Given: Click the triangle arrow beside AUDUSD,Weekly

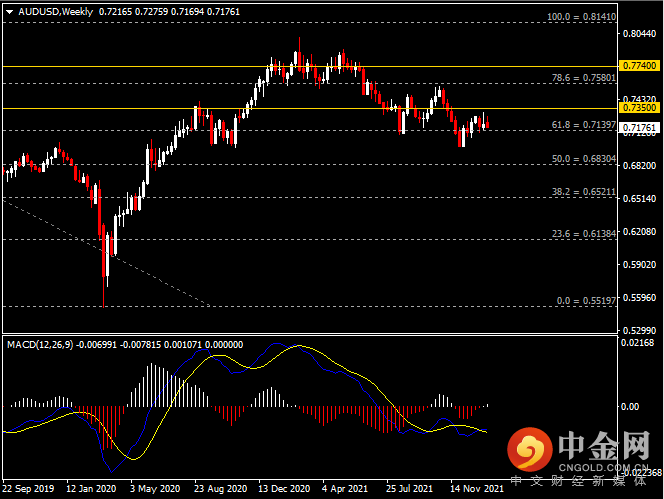Looking at the screenshot, I should pyautogui.click(x=9, y=12).
